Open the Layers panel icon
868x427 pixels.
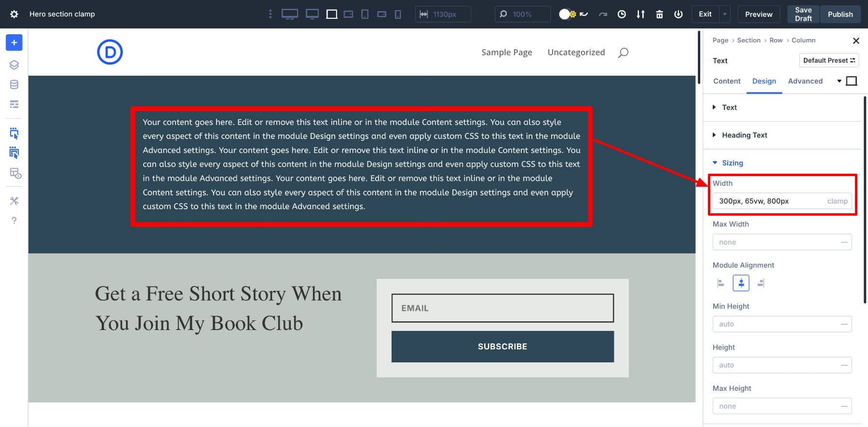coord(14,65)
